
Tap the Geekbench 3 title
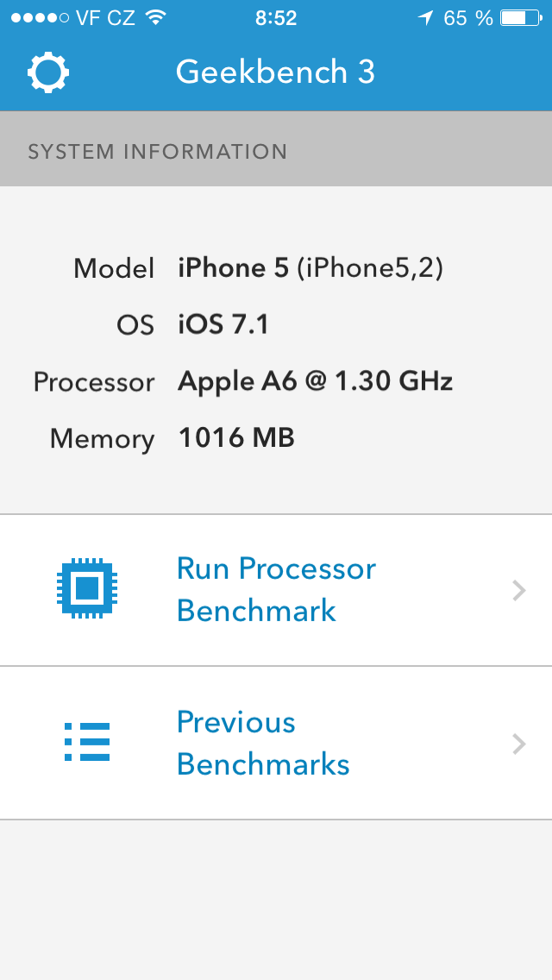[x=275, y=72]
